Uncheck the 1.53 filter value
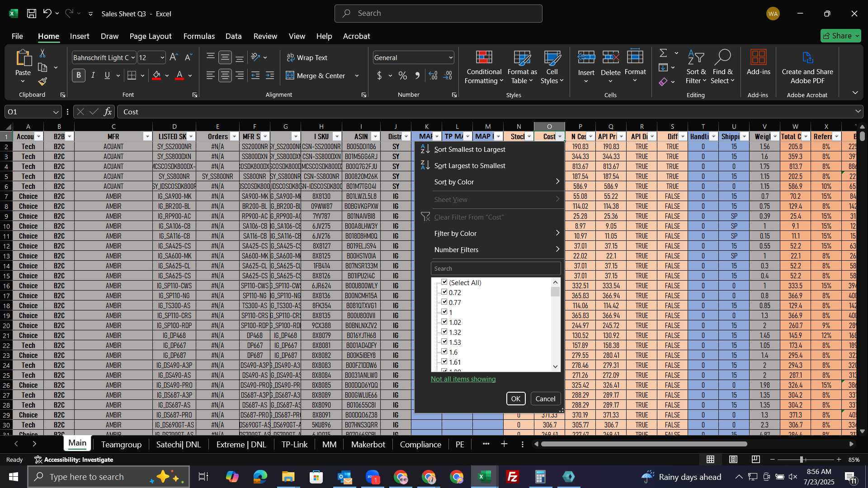868x488 pixels. click(x=444, y=342)
